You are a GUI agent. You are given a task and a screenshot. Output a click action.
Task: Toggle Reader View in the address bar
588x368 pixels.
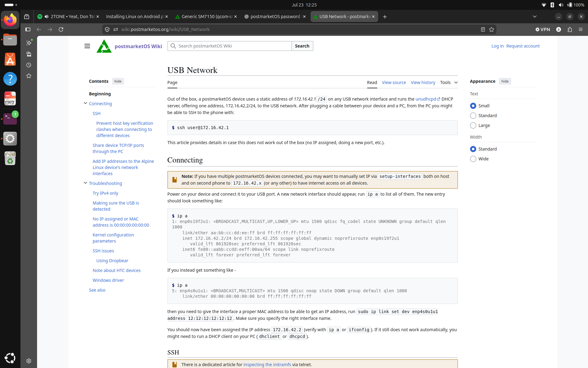click(483, 29)
